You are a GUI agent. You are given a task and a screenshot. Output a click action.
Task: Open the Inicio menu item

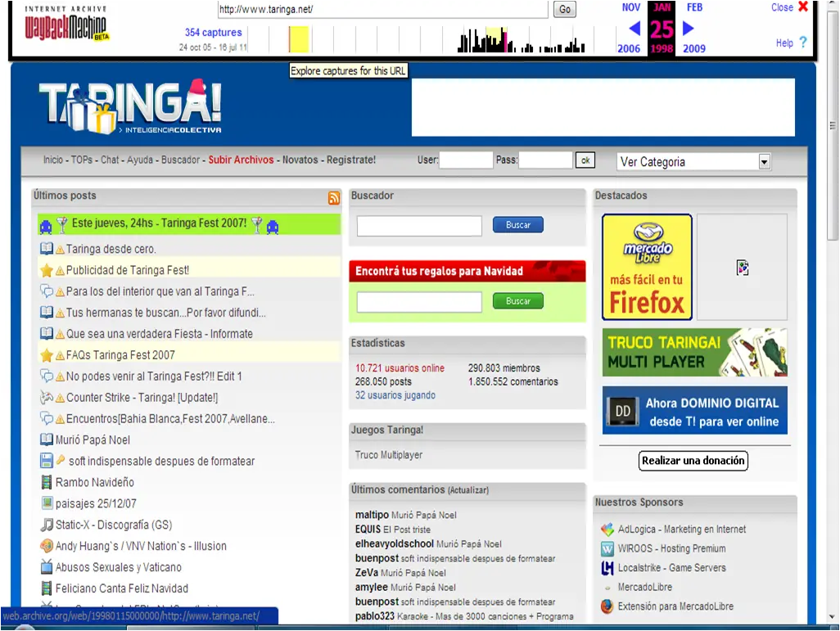click(x=53, y=160)
